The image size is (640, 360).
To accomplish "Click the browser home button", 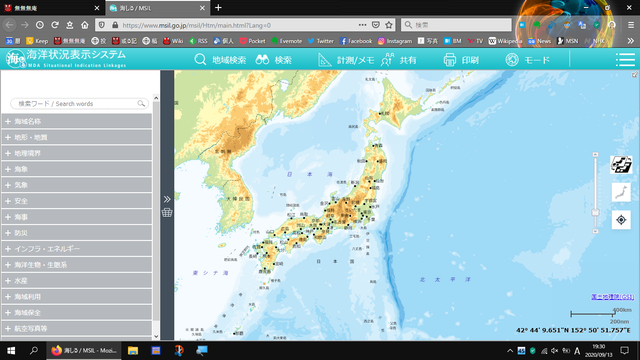I will tap(84, 25).
